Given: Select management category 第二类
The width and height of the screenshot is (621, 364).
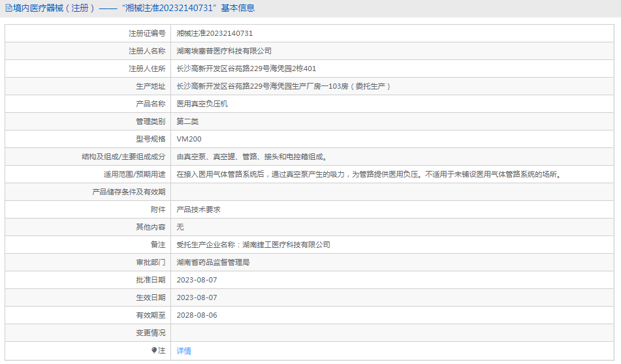Looking at the screenshot, I should click(187, 121).
